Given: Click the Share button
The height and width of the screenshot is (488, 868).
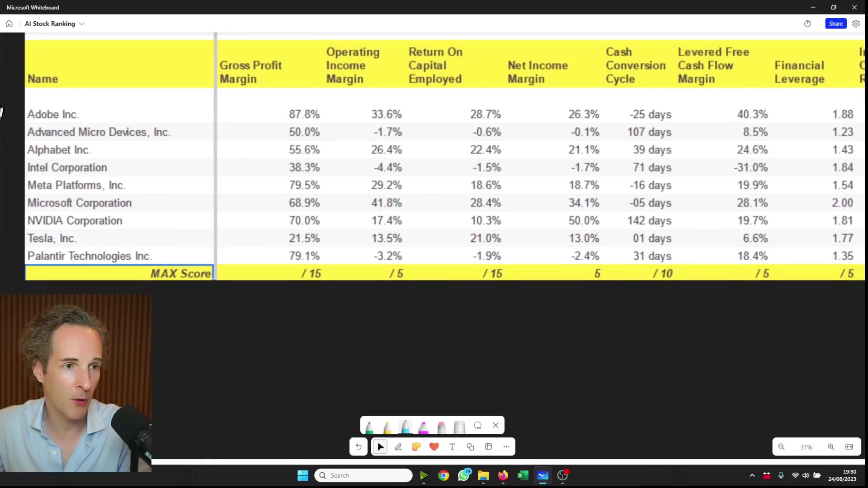Looking at the screenshot, I should pos(836,23).
